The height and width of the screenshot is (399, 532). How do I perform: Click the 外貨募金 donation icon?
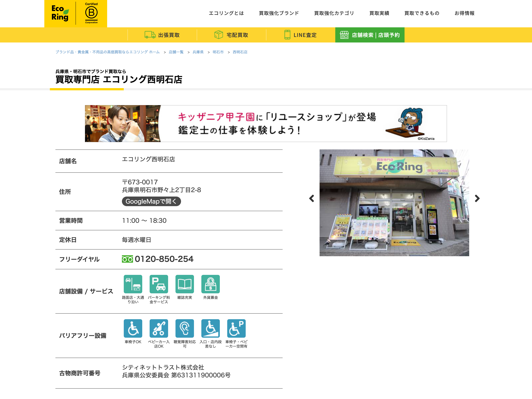coord(210,284)
